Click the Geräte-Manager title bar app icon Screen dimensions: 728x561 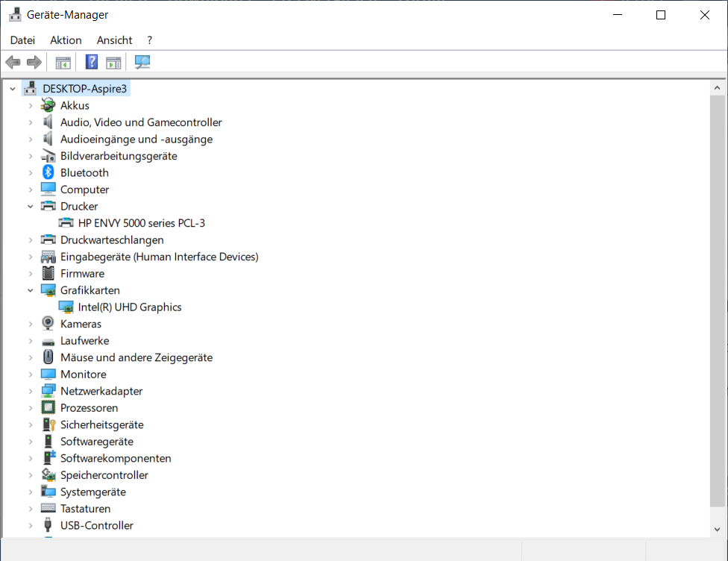click(15, 14)
